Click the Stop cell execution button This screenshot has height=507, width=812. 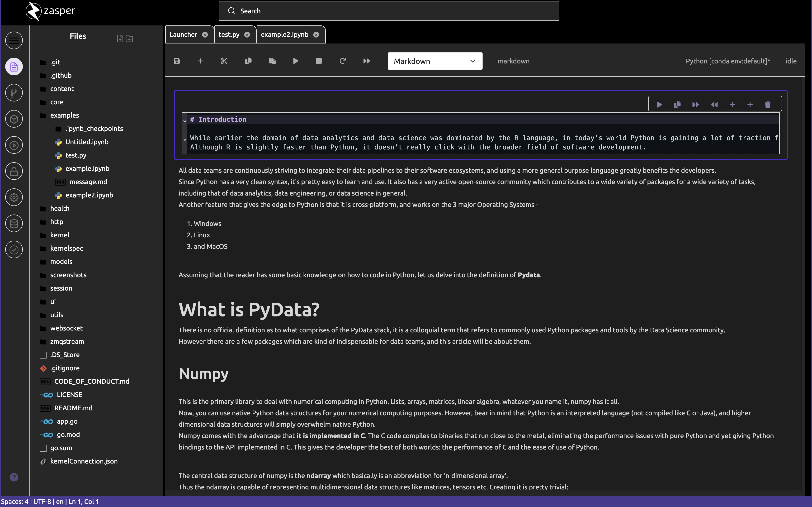coord(319,61)
